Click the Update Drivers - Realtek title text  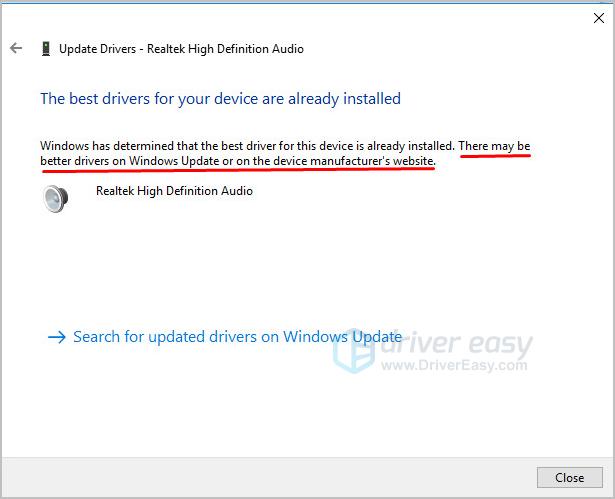[x=181, y=48]
